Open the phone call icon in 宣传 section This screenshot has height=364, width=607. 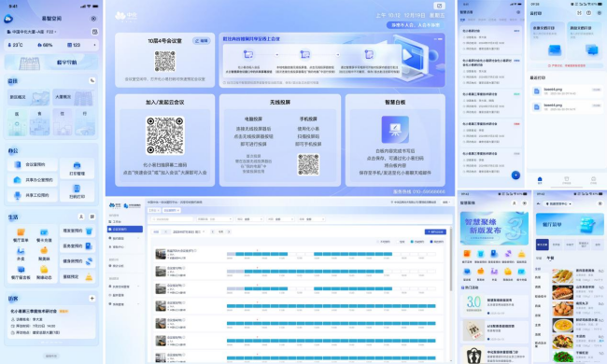92,81
